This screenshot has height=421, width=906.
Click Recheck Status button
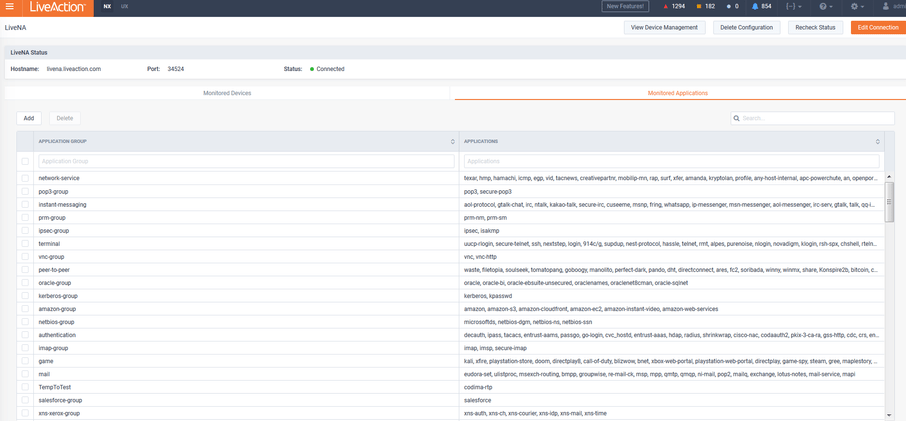click(x=815, y=27)
